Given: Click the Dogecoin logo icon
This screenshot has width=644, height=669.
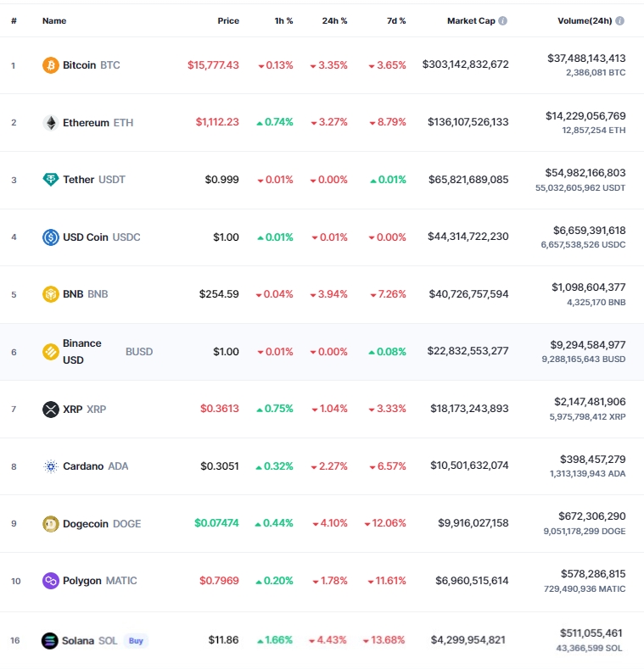Looking at the screenshot, I should (50, 524).
